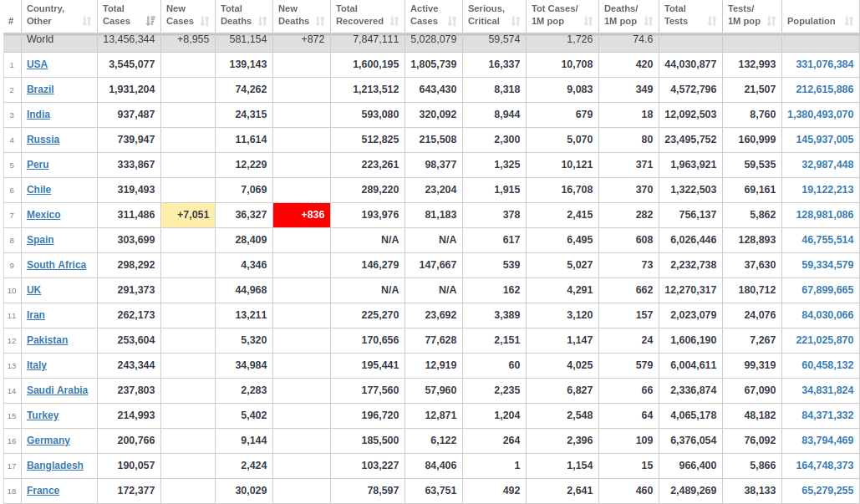Select India total recovered 593,080
The width and height of the screenshot is (860, 504).
380,115
